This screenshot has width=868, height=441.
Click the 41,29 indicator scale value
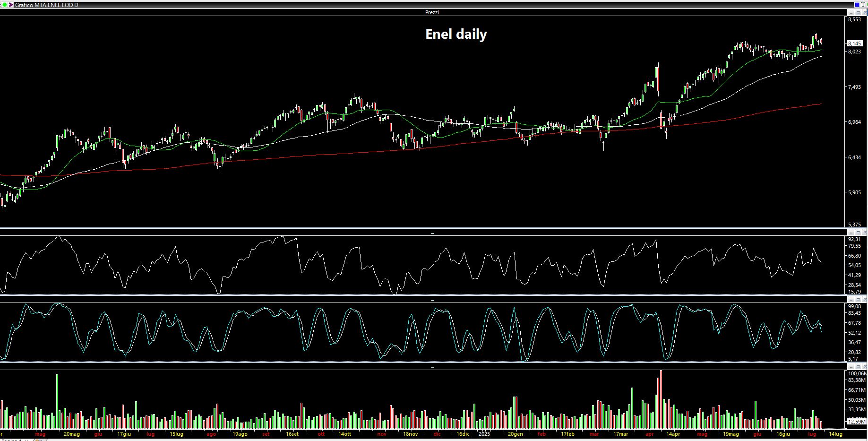coord(855,275)
